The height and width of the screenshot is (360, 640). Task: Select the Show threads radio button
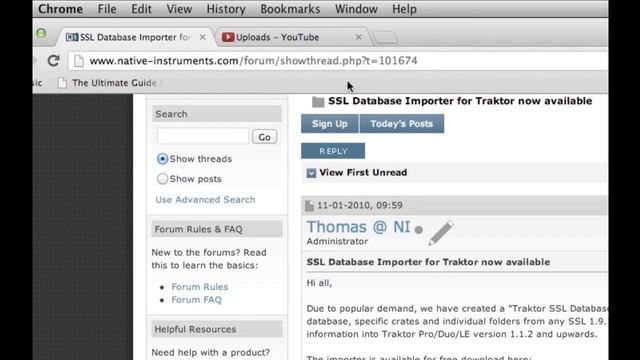(x=162, y=159)
